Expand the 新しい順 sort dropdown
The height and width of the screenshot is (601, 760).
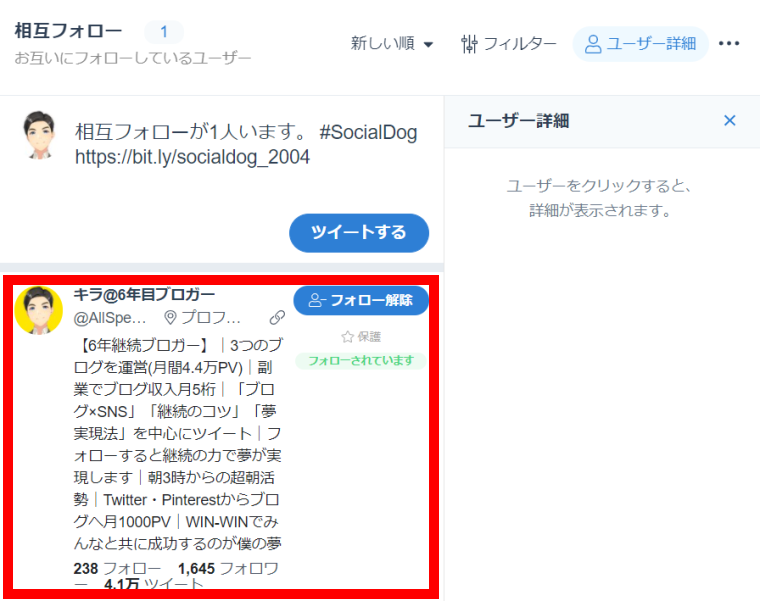click(x=392, y=44)
